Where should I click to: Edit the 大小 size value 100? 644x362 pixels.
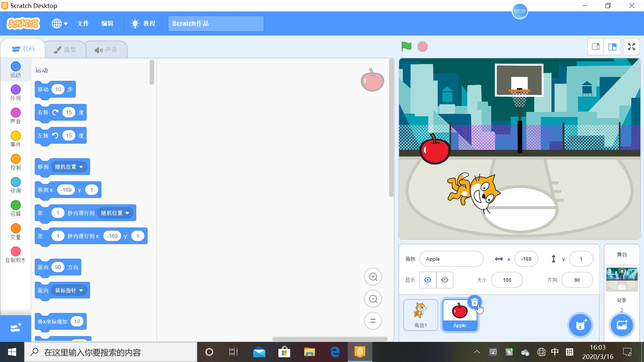point(507,280)
